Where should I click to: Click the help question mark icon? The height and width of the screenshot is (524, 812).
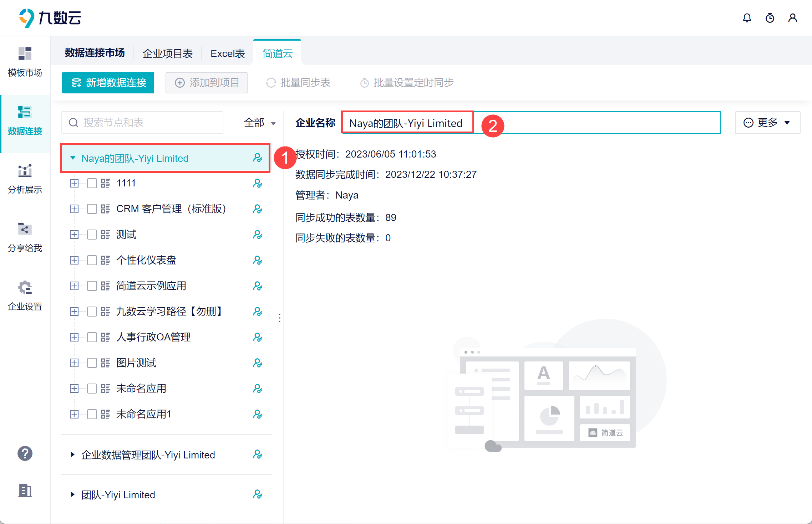click(x=25, y=453)
